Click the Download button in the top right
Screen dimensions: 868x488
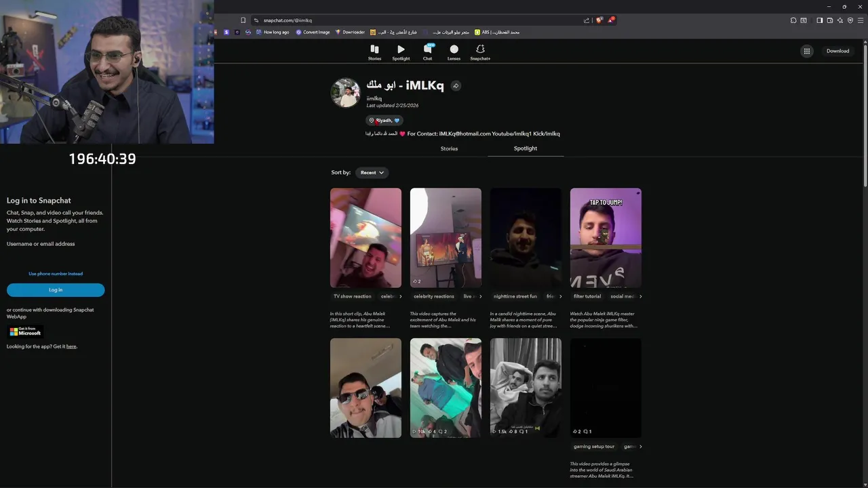[837, 51]
